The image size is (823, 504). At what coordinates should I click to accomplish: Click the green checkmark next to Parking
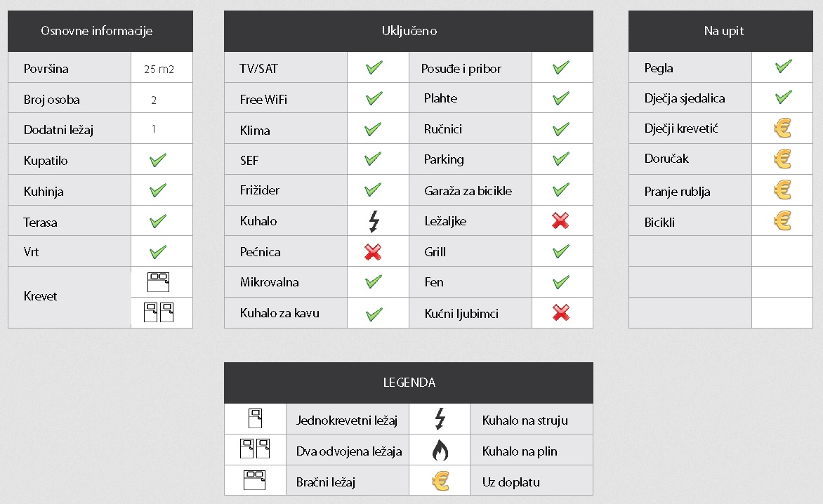(x=561, y=159)
